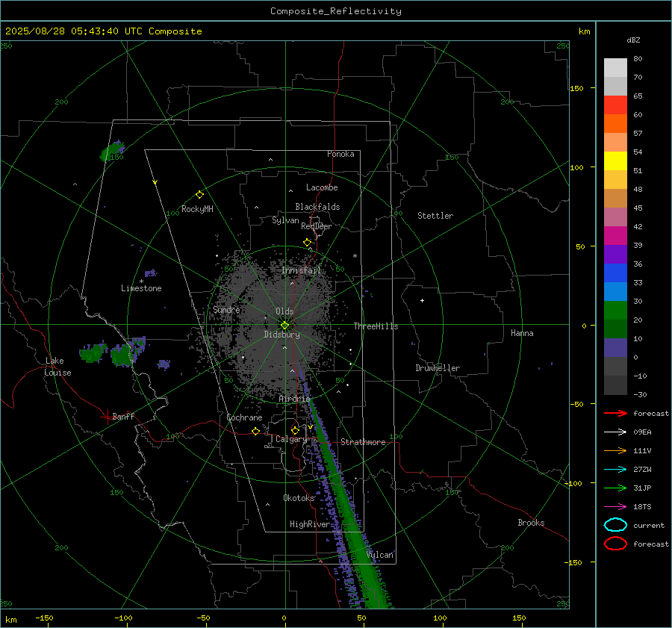The image size is (672, 628).
Task: Click the 'Okotoks' map label
Action: click(299, 497)
